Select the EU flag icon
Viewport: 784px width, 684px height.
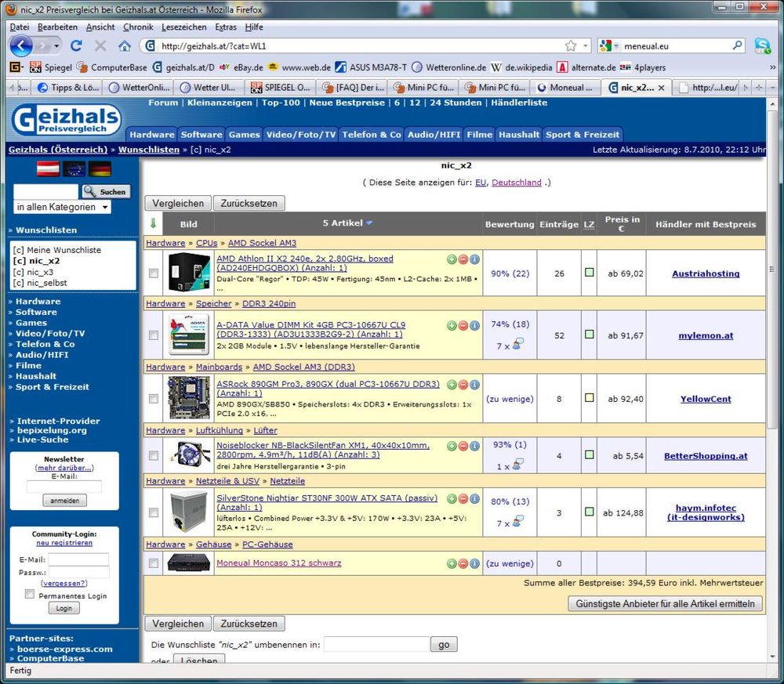point(74,169)
